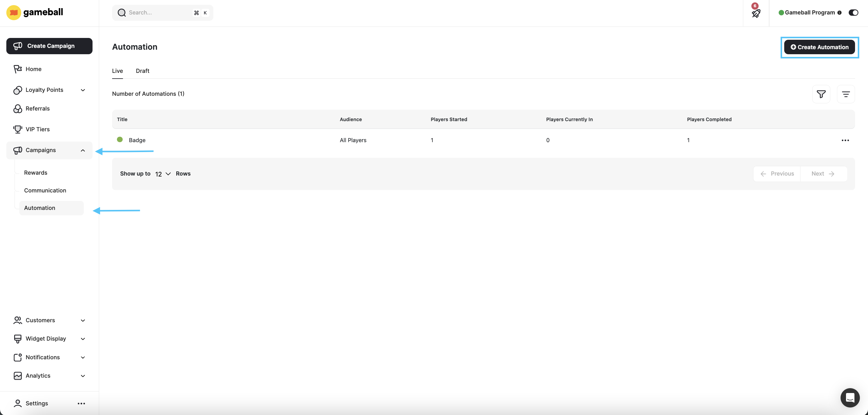Open Rewards from the Campaigns submenu
The height and width of the screenshot is (415, 868).
click(x=35, y=172)
